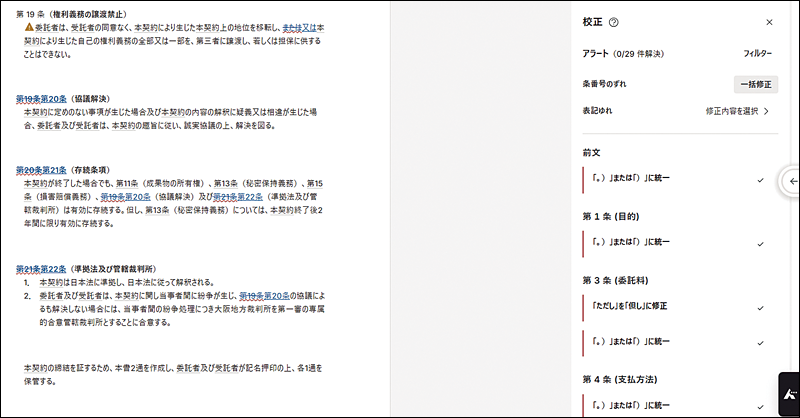Viewport: 800px width, 418px height.
Task: Accept the 第1条 bracket unification checkmark
Action: [x=761, y=243]
